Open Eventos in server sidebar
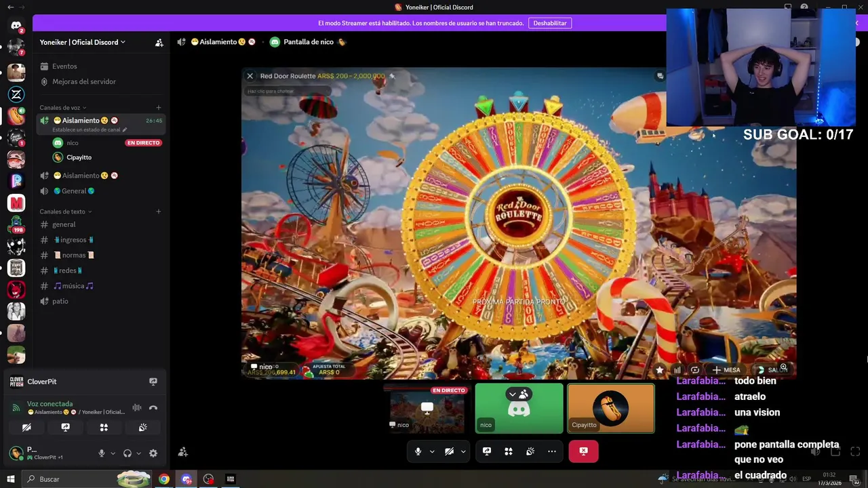This screenshot has height=488, width=868. [100, 66]
